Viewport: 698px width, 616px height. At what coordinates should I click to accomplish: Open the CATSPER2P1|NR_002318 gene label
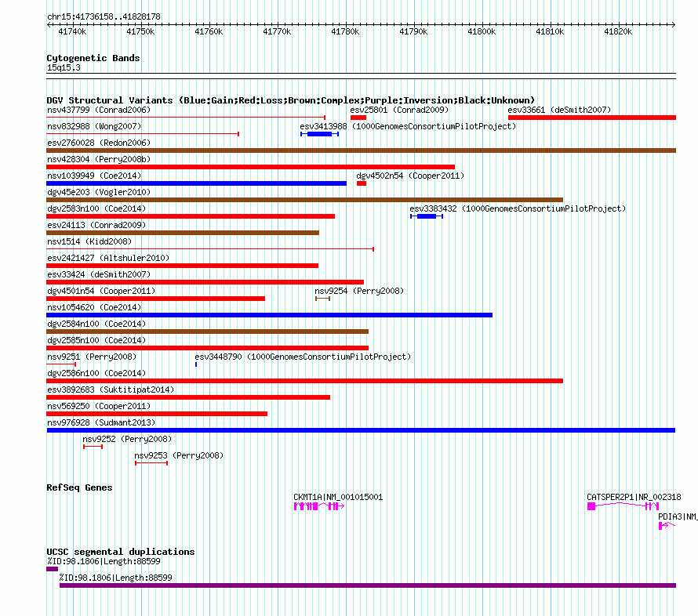634,497
